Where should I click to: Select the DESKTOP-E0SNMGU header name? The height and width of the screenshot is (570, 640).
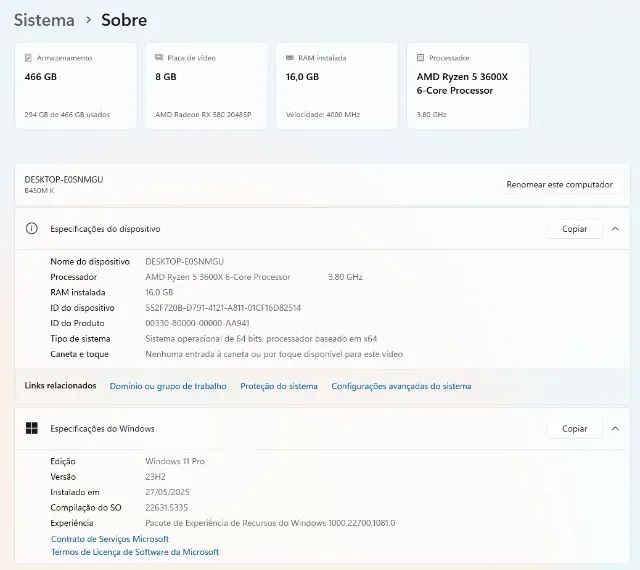[x=64, y=180]
